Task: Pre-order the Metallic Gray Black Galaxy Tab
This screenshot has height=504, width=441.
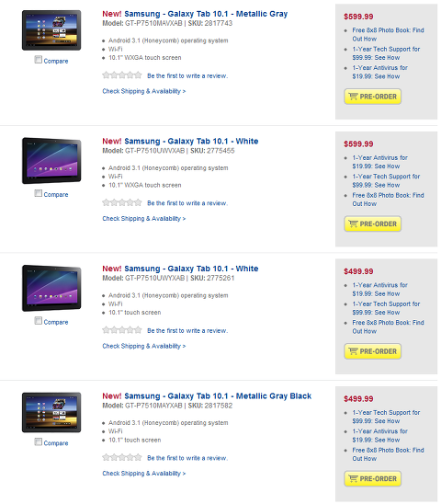Action: (x=372, y=478)
